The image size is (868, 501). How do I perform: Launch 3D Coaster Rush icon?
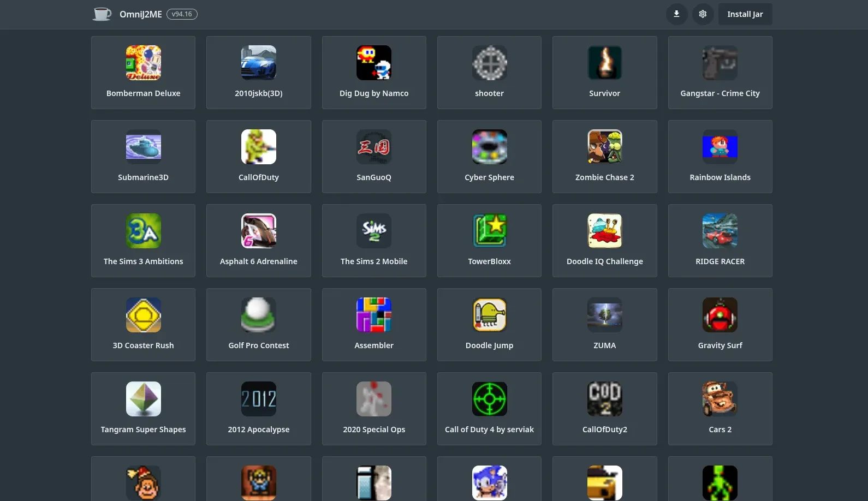(143, 315)
